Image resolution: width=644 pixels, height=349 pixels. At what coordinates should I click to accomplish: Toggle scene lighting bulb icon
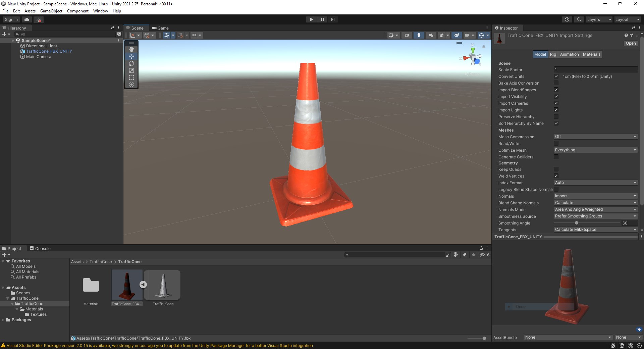[x=419, y=35]
